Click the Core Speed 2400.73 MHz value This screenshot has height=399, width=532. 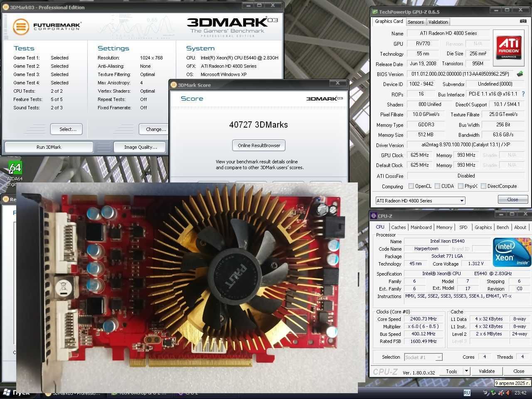click(424, 319)
